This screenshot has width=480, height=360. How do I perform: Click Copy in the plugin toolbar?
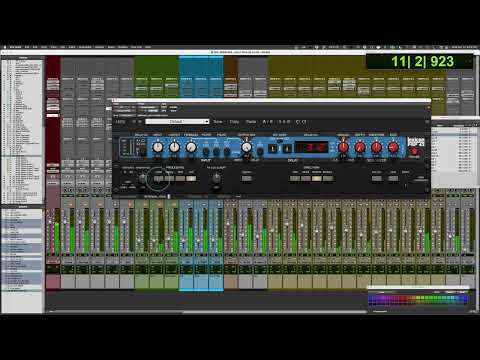(234, 122)
